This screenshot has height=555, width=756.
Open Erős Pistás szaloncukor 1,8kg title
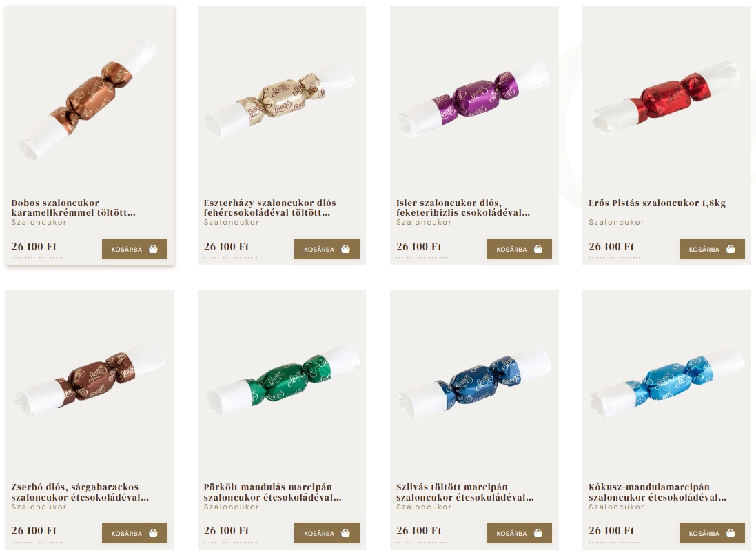click(657, 203)
